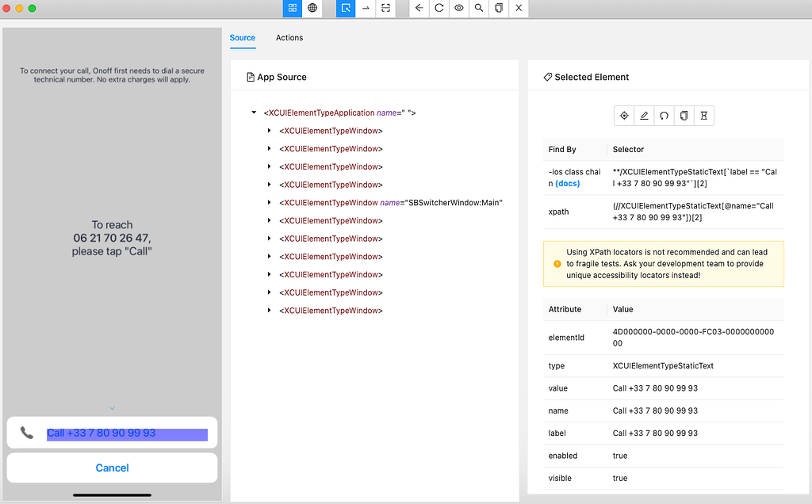Select the SBSwitcherWindow:Main tree row
This screenshot has height=504, width=812.
[391, 203]
